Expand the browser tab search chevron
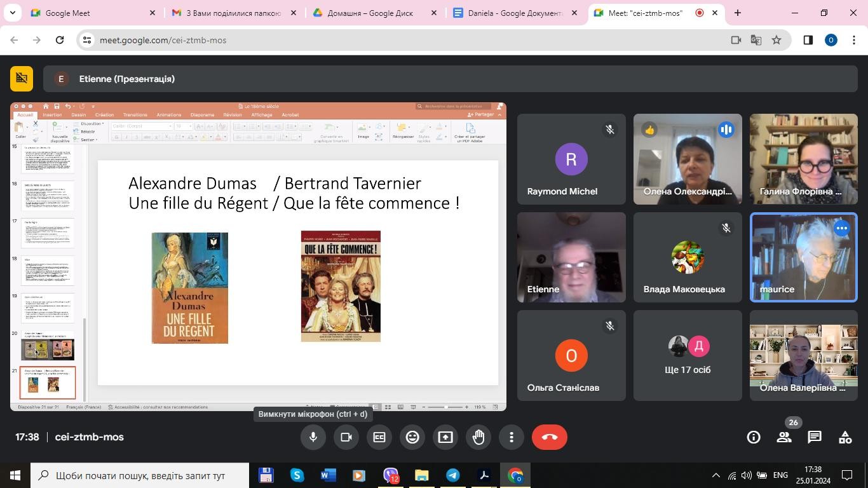Screen dimensions: 868x488 [x=12, y=13]
